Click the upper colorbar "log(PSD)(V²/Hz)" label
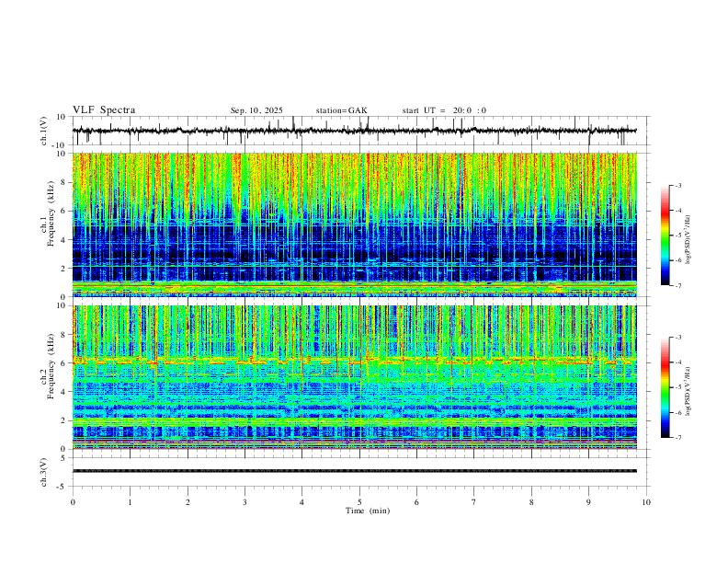728x563 pixels. coord(688,240)
